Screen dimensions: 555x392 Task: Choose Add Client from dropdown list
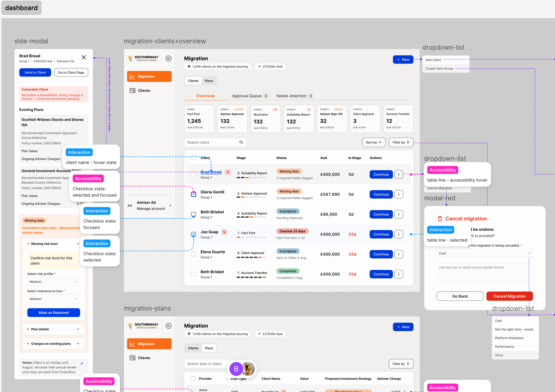tap(433, 60)
